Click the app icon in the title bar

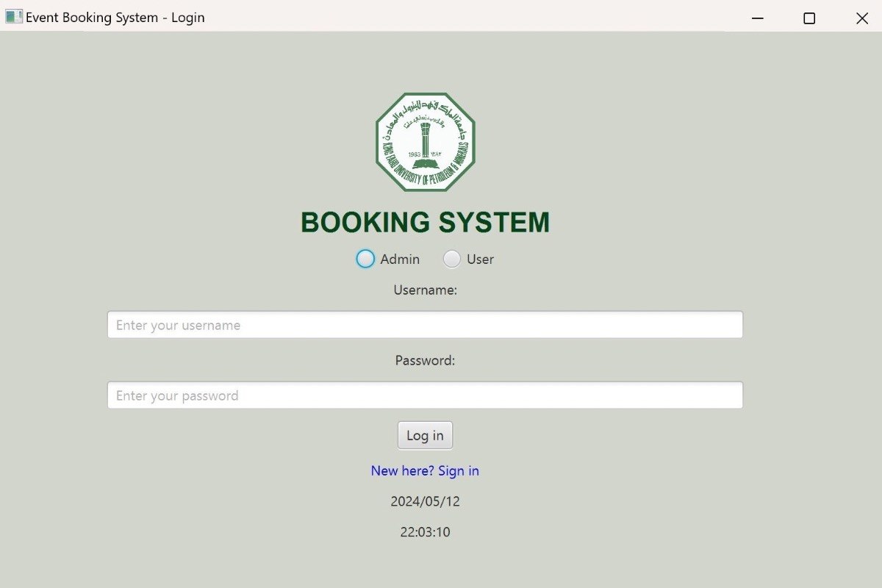pos(13,17)
